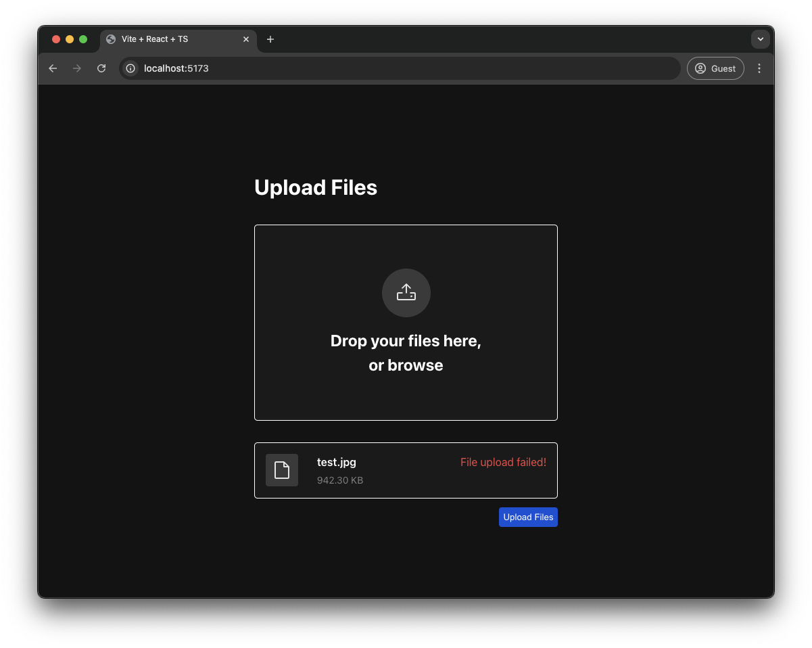
Task: Click the Upload Files page heading
Action: [316, 187]
